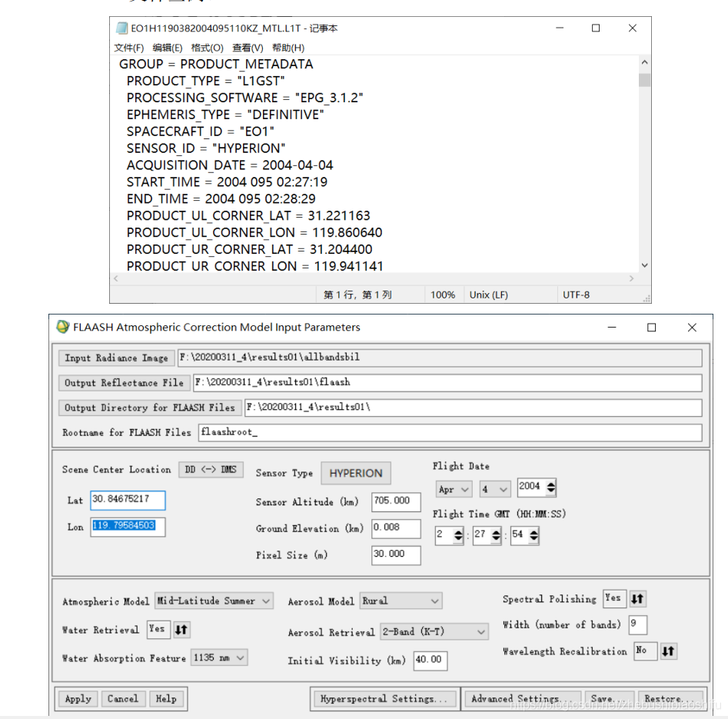Open the 格式(O) menu in Notepad
The width and height of the screenshot is (728, 719).
click(207, 48)
